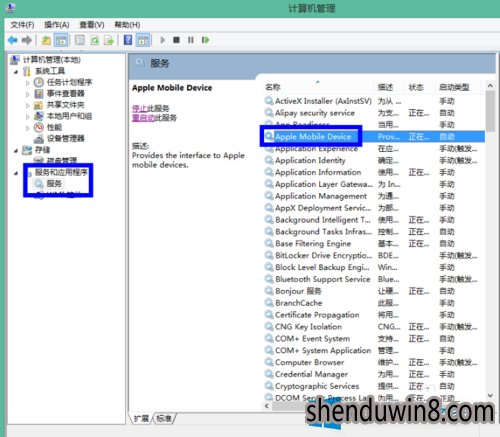Click the back arrow toolbar icon

pos(13,40)
